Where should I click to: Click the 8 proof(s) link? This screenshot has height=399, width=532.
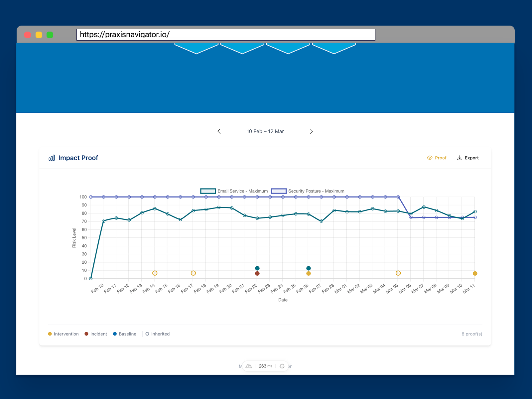[x=471, y=334]
